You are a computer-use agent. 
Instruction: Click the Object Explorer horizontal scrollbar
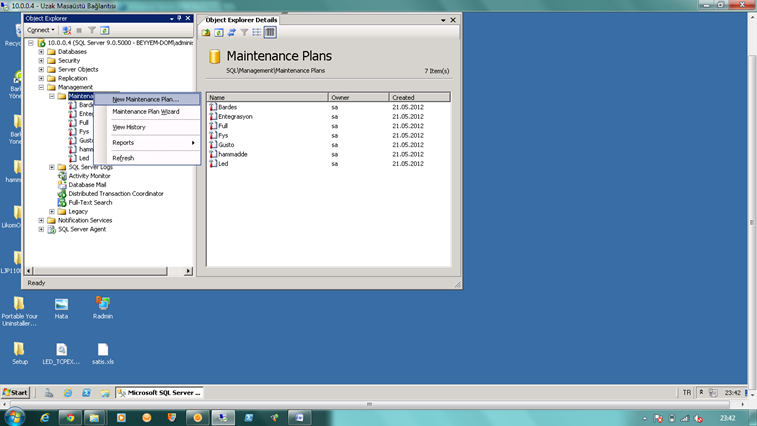coord(100,273)
